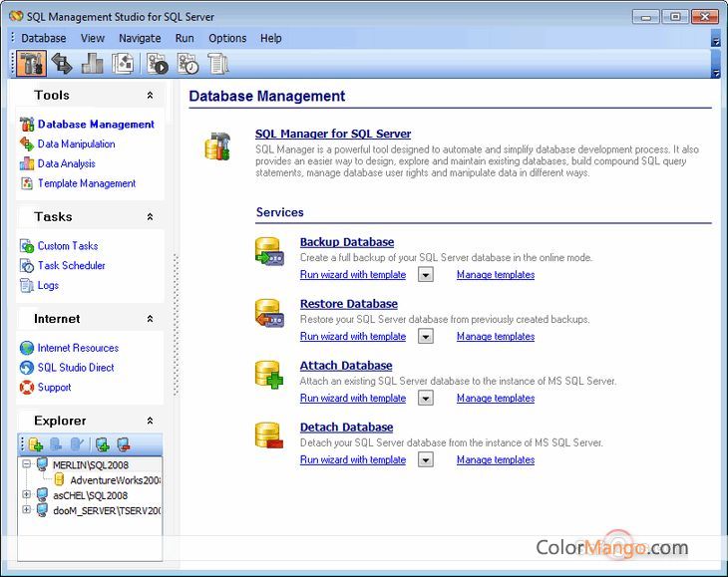Open the Navigate menu

[140, 38]
